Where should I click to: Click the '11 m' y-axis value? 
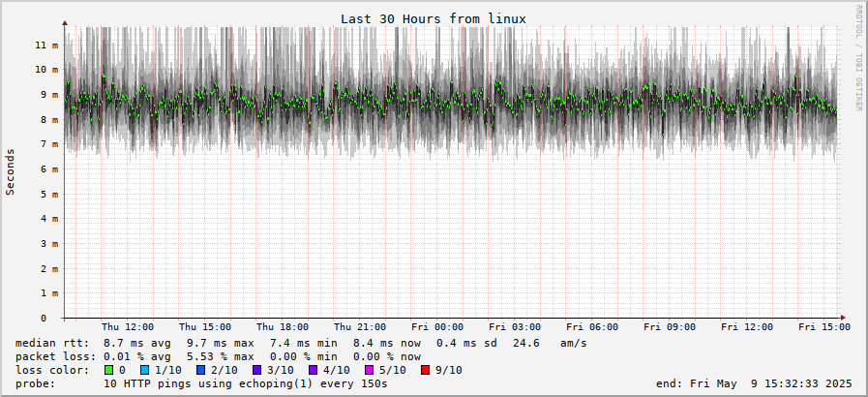[x=46, y=45]
